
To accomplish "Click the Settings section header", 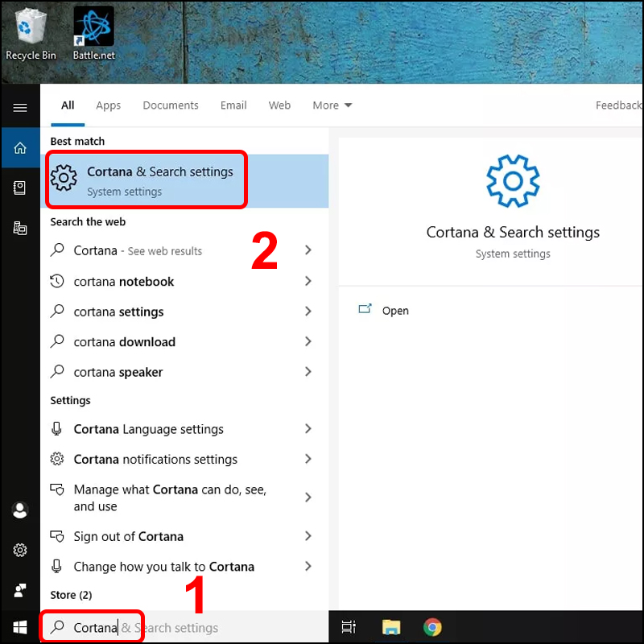I will (70, 400).
